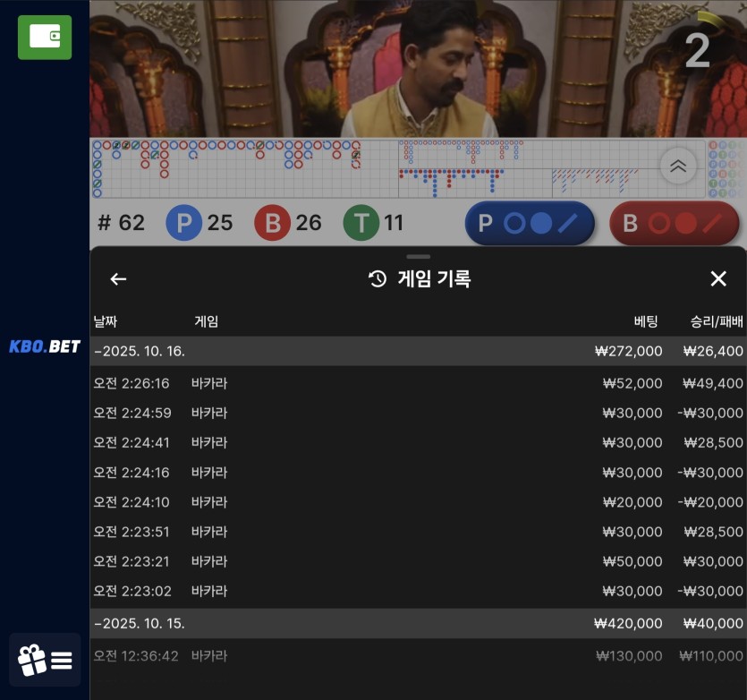Click the 승리/패배 column header
This screenshot has height=700, width=747.
[x=717, y=321]
